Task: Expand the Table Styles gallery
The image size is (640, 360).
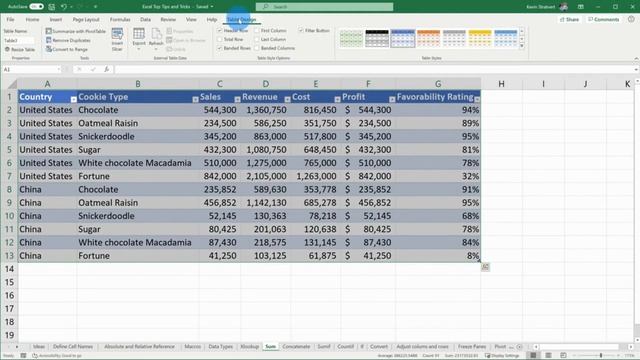Action: click(522, 46)
